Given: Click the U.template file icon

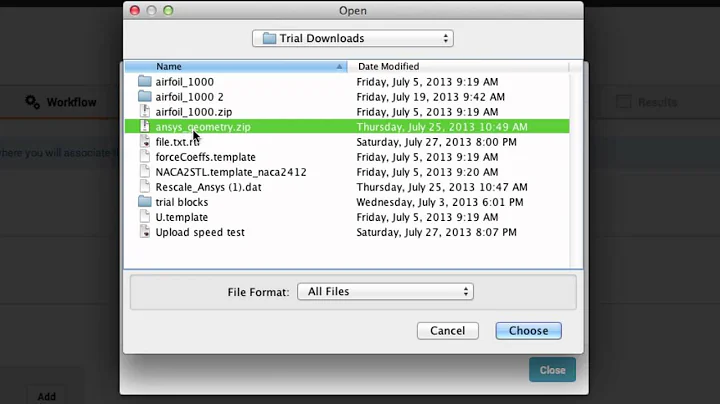Looking at the screenshot, I should 145,217.
